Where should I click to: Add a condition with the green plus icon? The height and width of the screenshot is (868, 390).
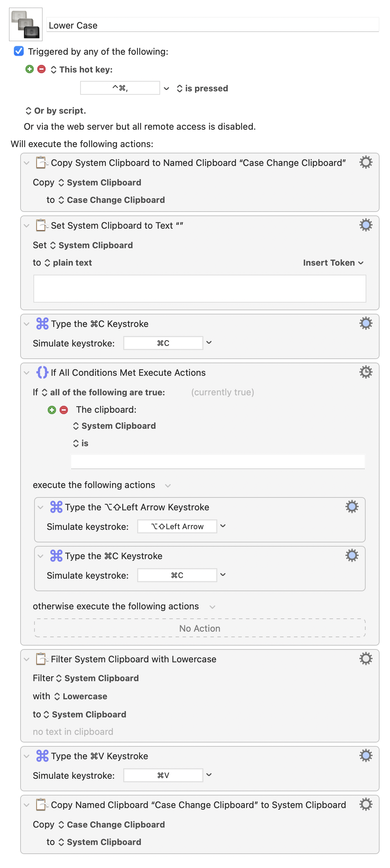[52, 410]
